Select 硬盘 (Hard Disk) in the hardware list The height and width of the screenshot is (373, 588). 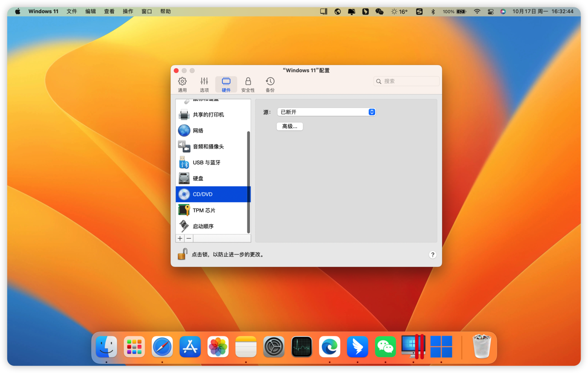(x=213, y=178)
